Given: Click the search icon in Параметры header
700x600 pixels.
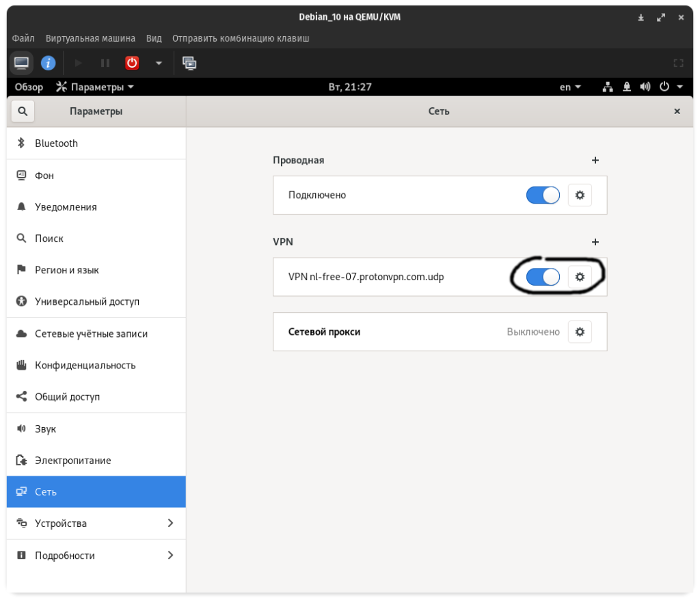Looking at the screenshot, I should pyautogui.click(x=23, y=111).
